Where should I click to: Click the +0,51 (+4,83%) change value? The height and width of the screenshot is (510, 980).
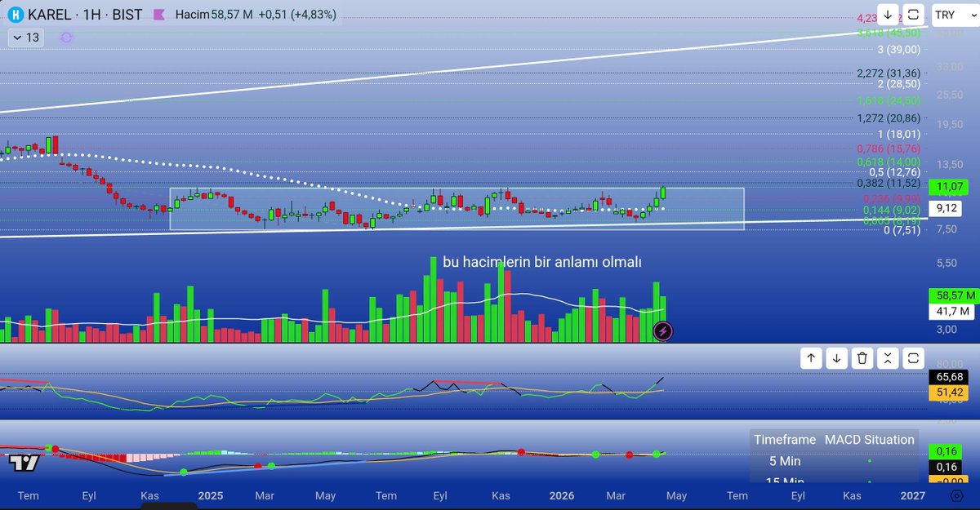(x=297, y=15)
